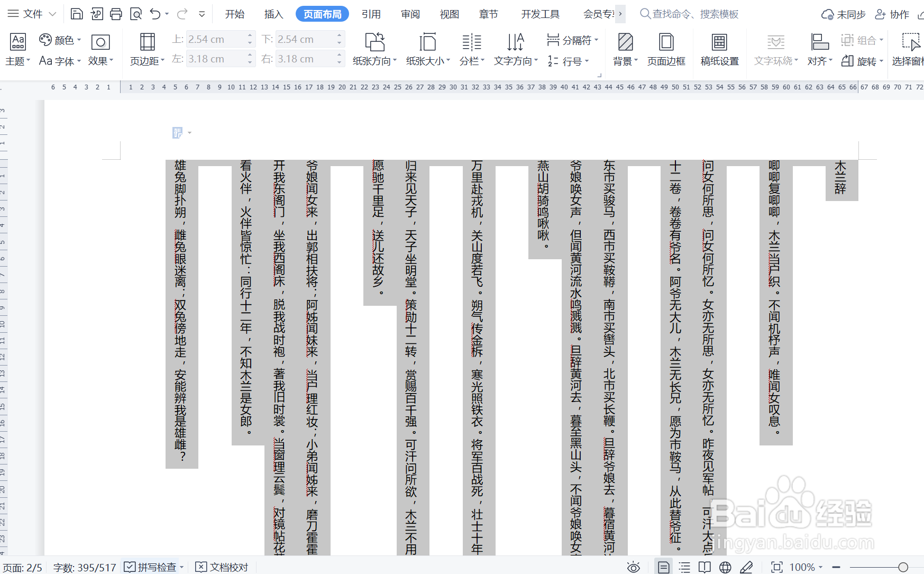Open the Review (审阅) tab
The image size is (924, 574).
[x=410, y=14]
